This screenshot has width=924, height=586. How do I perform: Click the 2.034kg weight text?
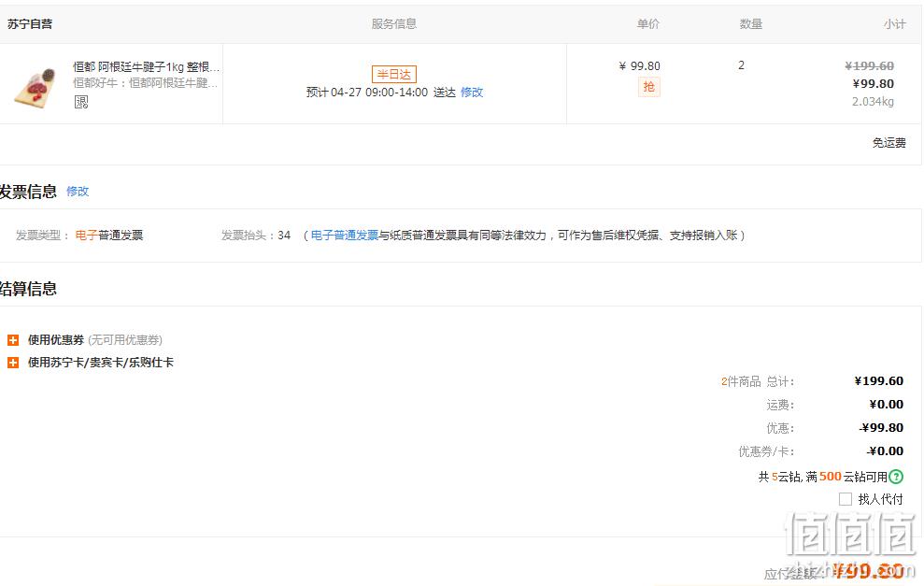coord(873,101)
